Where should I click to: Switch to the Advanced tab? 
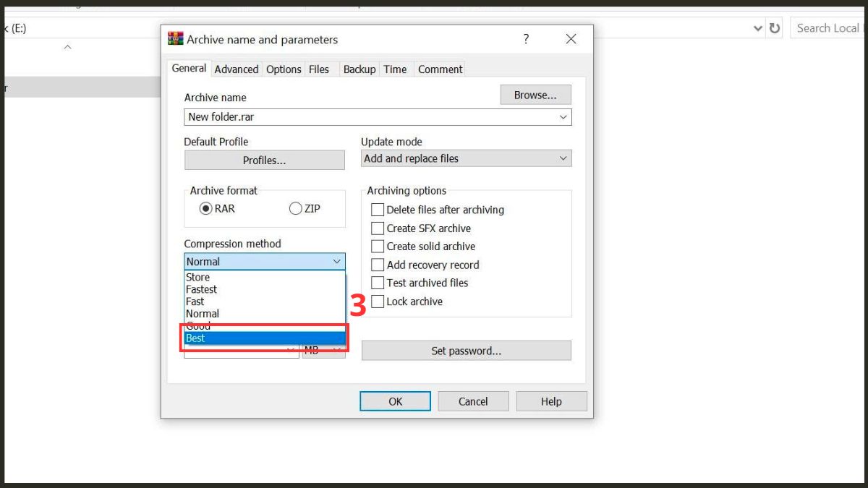coord(237,69)
